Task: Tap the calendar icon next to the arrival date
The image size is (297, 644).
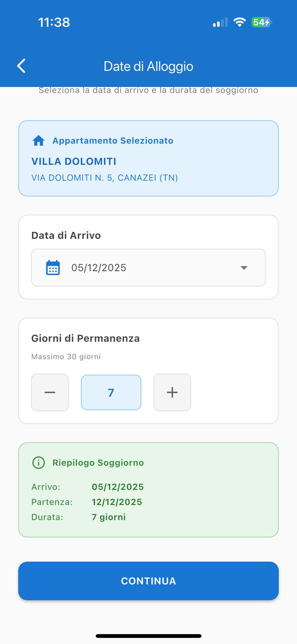Action: tap(54, 267)
